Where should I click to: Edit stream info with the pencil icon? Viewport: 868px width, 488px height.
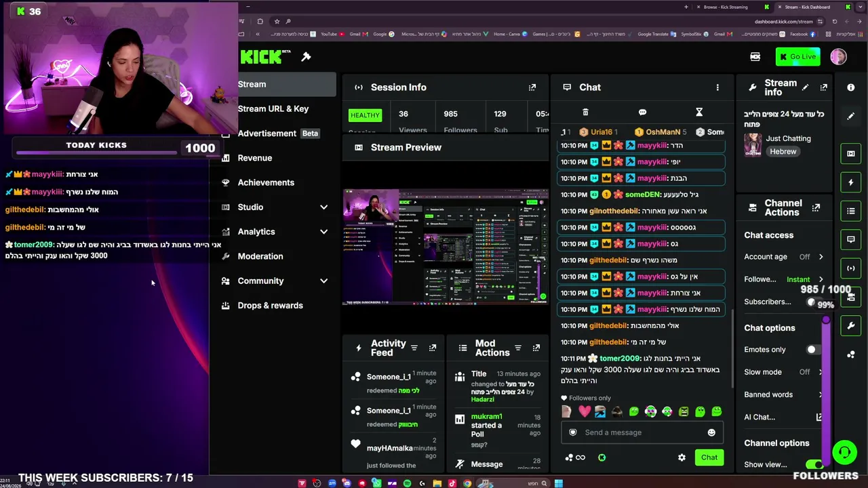click(x=805, y=87)
